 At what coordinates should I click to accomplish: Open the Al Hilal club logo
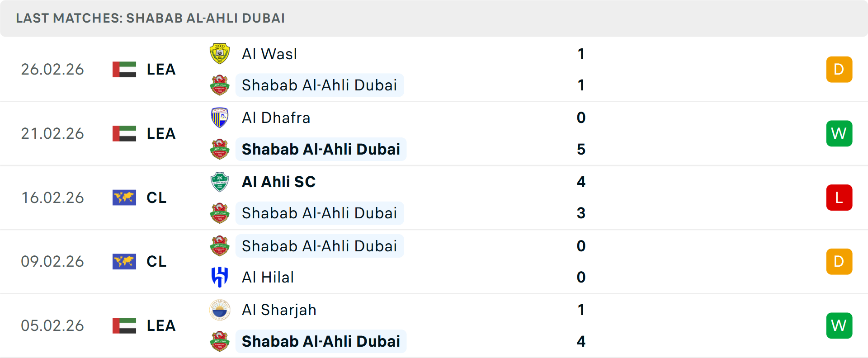(x=220, y=277)
